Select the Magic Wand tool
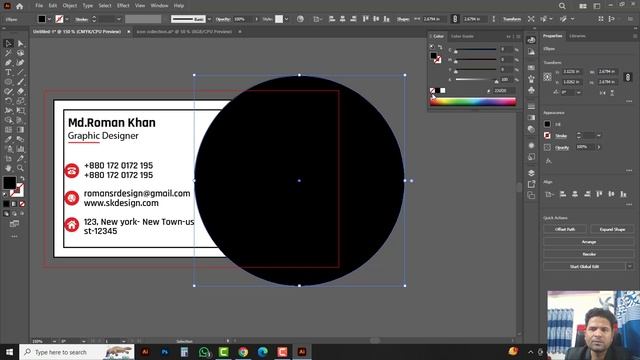The image size is (640, 360). [x=9, y=53]
